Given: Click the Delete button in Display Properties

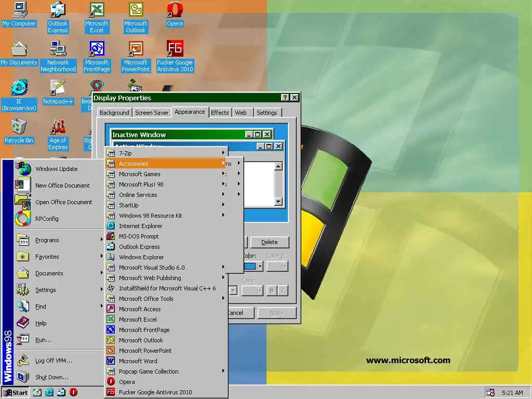Looking at the screenshot, I should (x=270, y=242).
